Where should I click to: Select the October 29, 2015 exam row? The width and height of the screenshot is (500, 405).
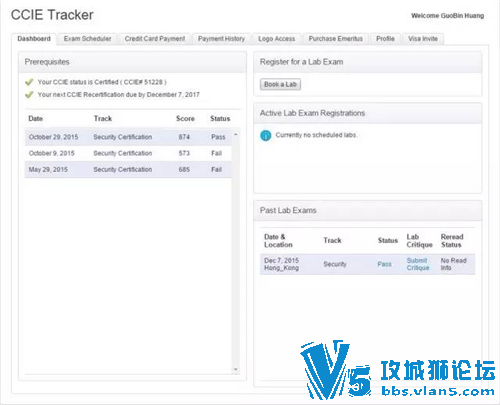click(128, 137)
